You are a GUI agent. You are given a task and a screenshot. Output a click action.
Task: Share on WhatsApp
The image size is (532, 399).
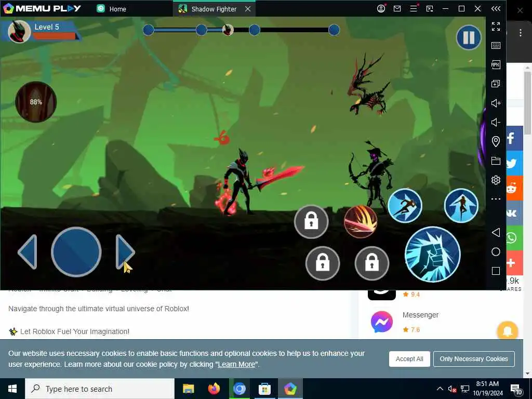click(x=514, y=238)
